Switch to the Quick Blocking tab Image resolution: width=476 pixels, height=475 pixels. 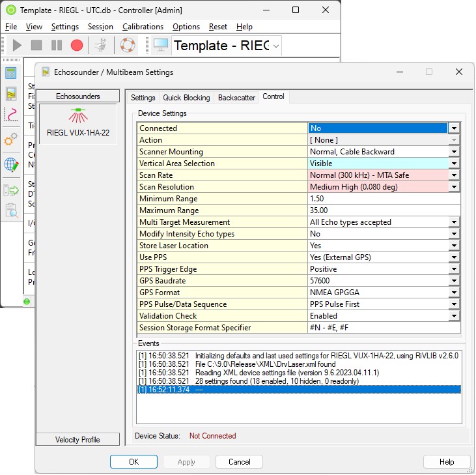(186, 98)
